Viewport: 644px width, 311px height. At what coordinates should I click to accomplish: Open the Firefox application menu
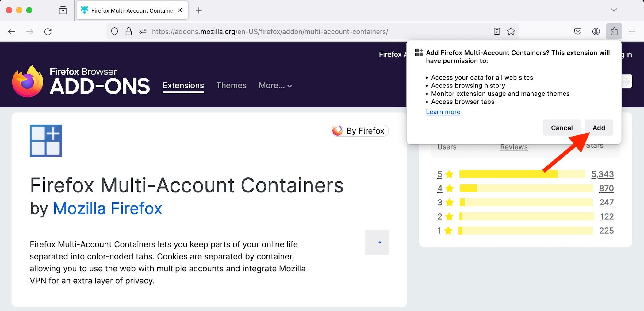tap(632, 31)
